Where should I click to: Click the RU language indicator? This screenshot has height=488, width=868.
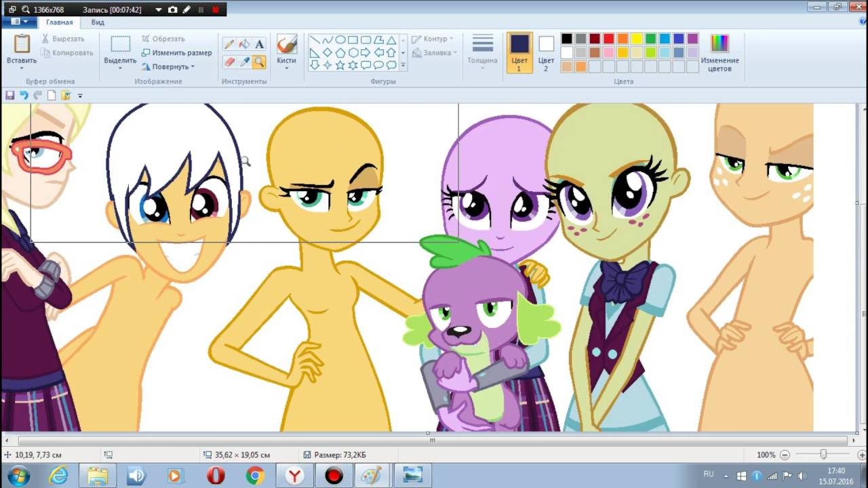click(709, 474)
